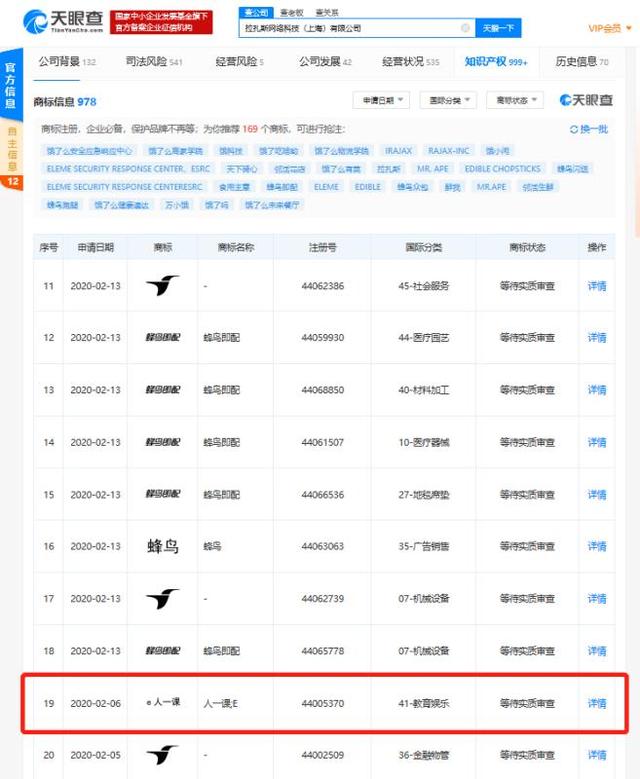640x779 pixels.
Task: Select the 官方信息 side tab
Action: (x=11, y=84)
